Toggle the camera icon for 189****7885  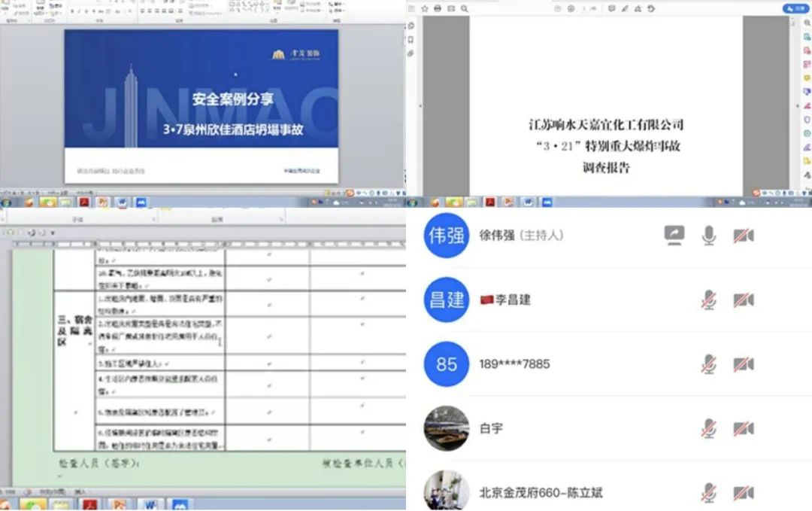click(744, 364)
